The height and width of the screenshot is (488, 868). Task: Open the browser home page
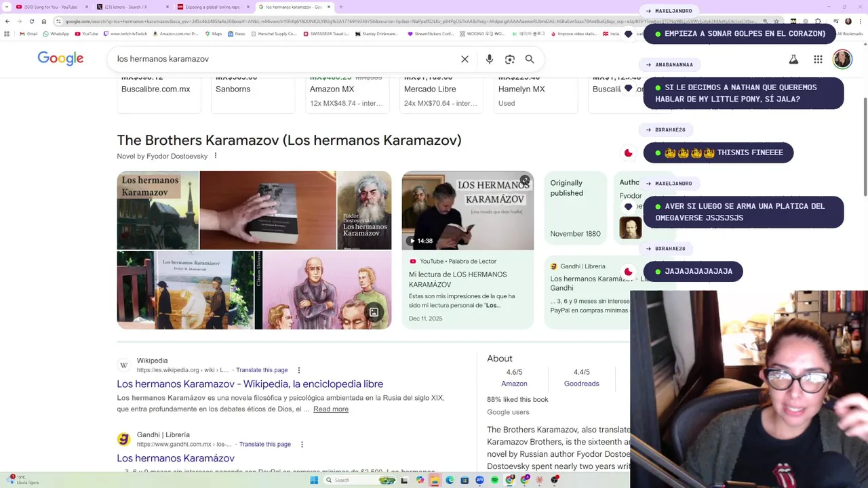point(43,21)
